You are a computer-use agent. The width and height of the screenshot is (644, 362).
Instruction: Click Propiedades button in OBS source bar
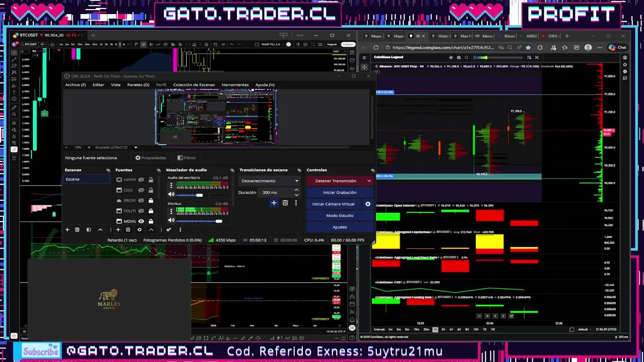click(150, 158)
